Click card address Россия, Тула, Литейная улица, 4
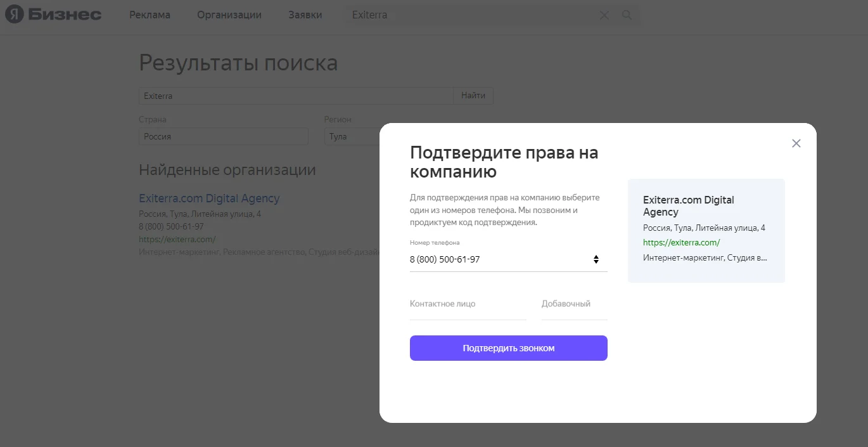Viewport: 868px width, 447px height. (704, 228)
